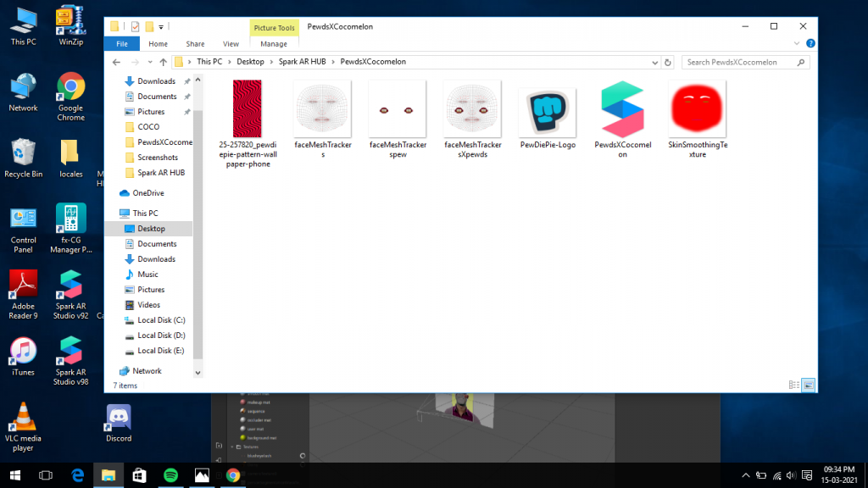Click the Properties quick access toolbar icon

coord(135,26)
